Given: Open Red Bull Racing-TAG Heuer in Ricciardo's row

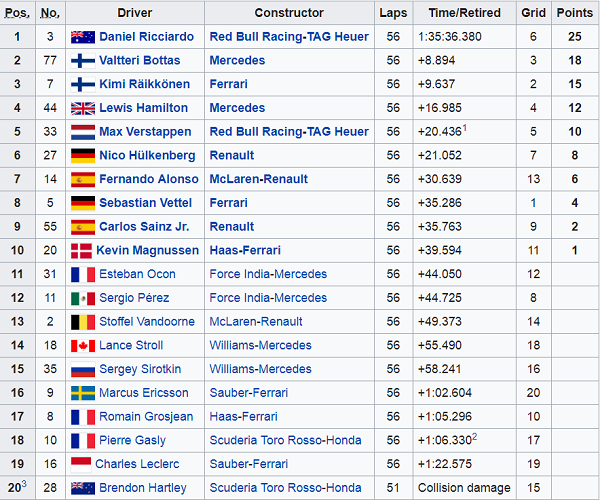Looking at the screenshot, I should coord(289,37).
